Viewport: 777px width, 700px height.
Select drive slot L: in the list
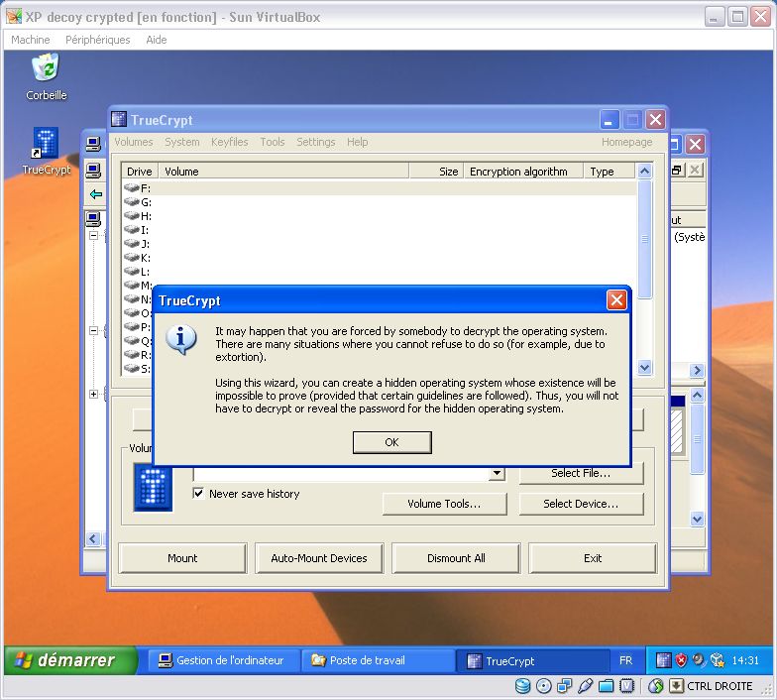[x=380, y=272]
